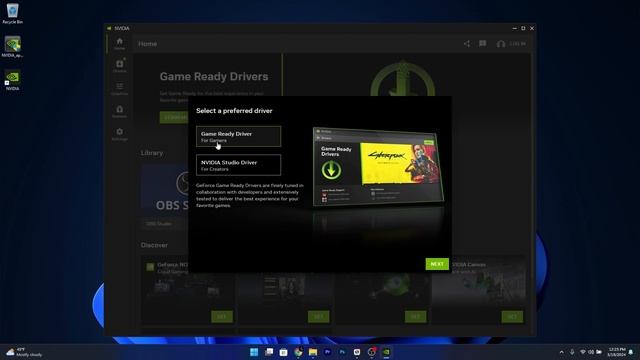Image resolution: width=640 pixels, height=360 pixels.
Task: Open Task View from the taskbar
Action: tap(269, 352)
